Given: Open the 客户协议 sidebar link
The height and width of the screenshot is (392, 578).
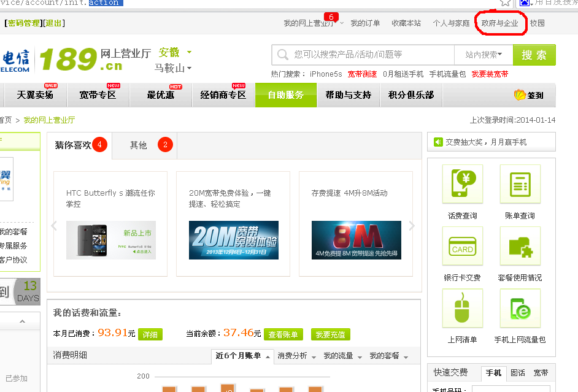Looking at the screenshot, I should 13,259.
